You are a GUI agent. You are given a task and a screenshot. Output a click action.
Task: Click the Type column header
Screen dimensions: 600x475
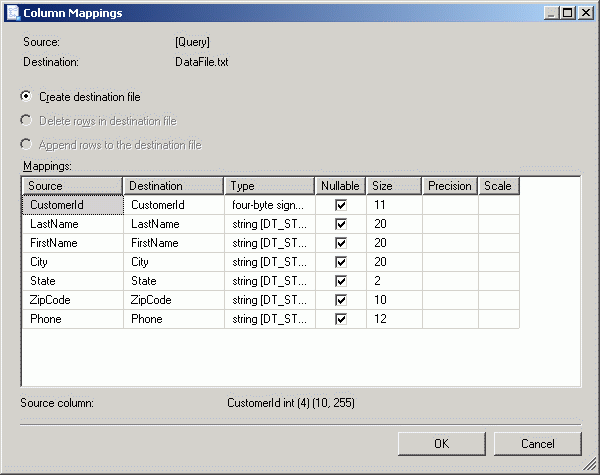tap(269, 186)
